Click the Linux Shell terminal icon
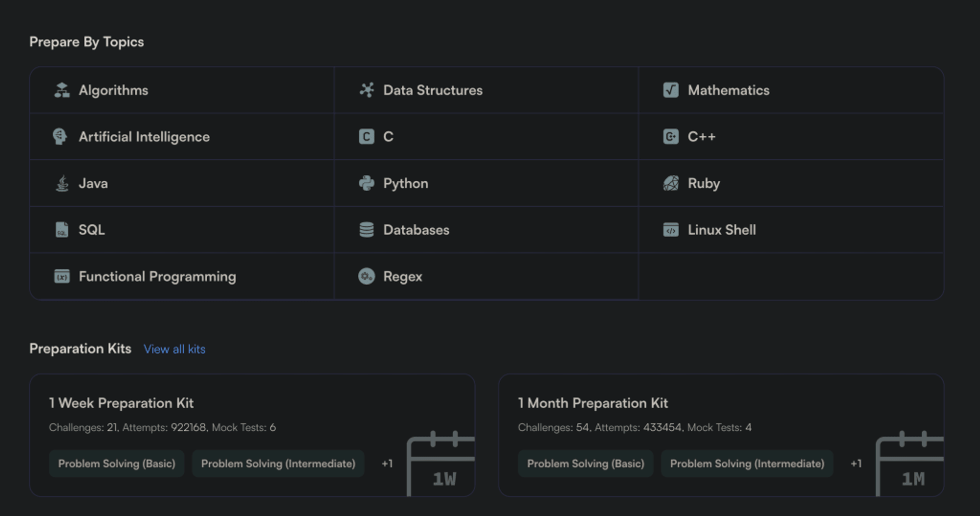This screenshot has height=516, width=980. tap(671, 230)
